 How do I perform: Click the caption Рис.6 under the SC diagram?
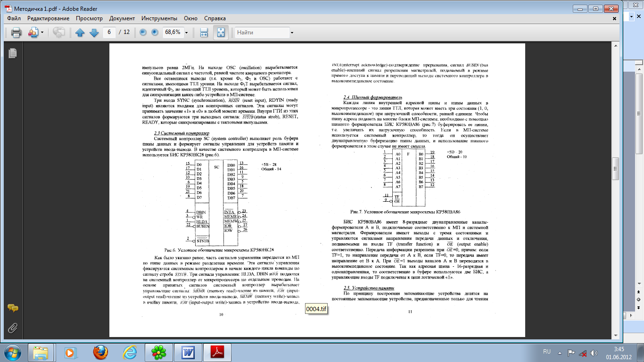click(x=219, y=249)
